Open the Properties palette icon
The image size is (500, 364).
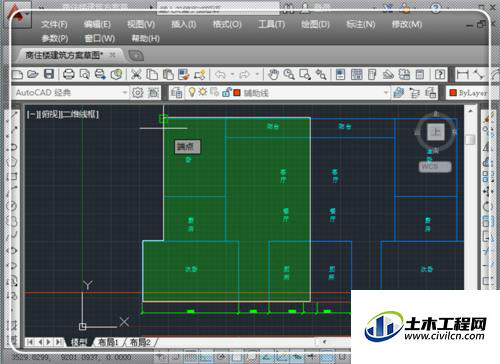(x=340, y=74)
